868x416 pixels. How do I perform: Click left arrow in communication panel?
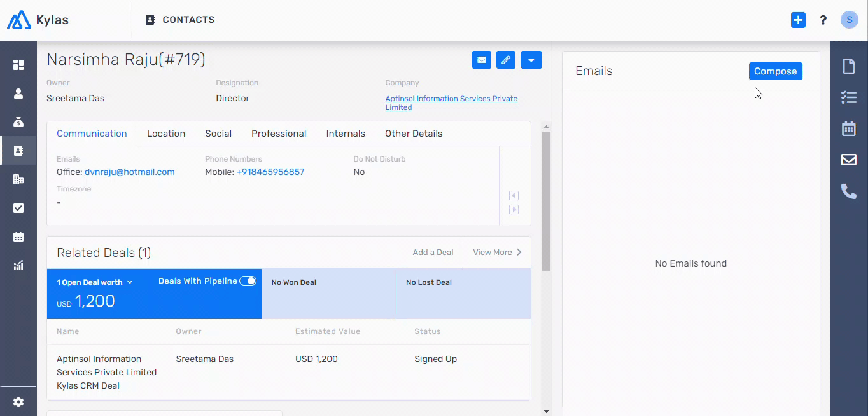click(514, 196)
